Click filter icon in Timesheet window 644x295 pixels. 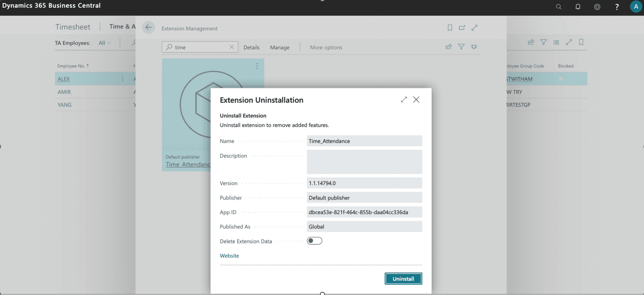543,42
